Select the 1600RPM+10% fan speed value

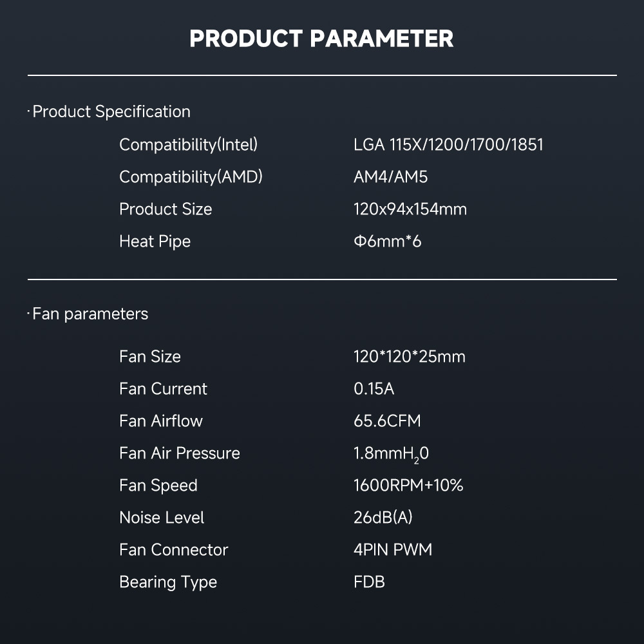click(x=408, y=485)
